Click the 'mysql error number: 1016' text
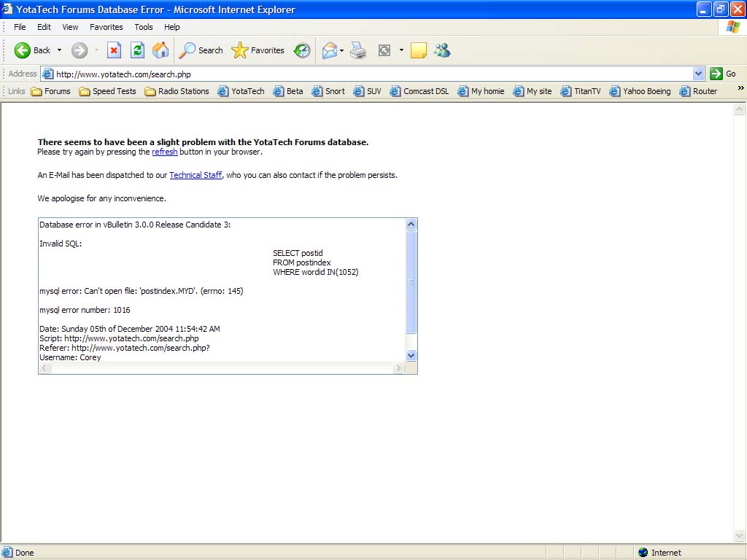 coord(85,310)
